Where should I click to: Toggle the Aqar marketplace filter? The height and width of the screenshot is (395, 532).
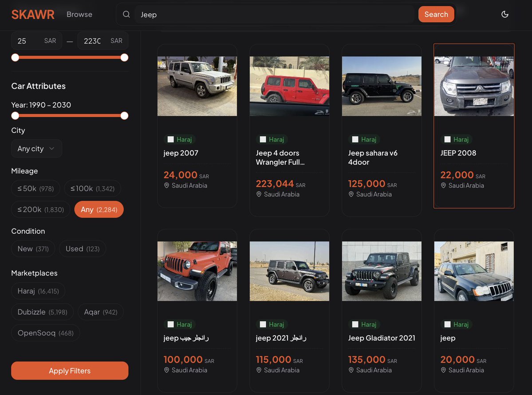click(101, 312)
